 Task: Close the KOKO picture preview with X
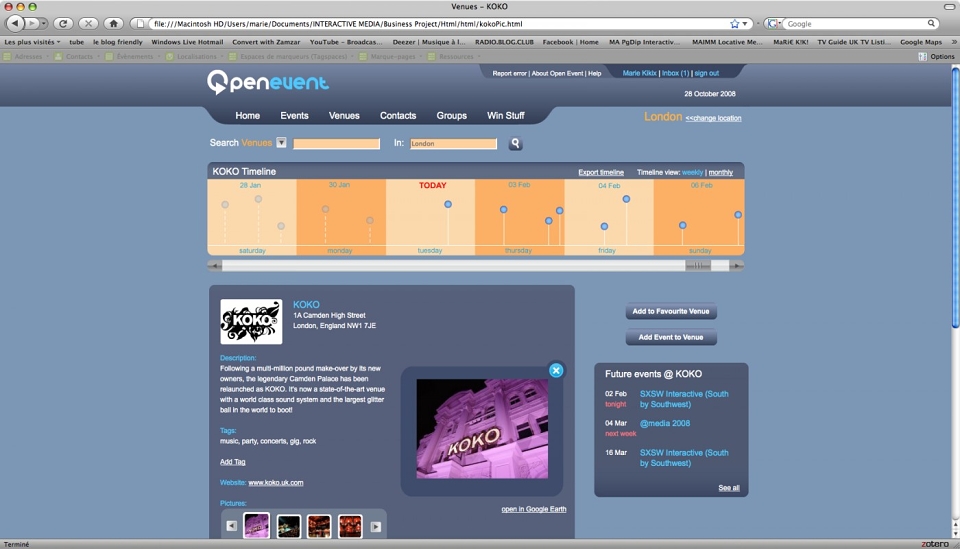click(x=556, y=370)
